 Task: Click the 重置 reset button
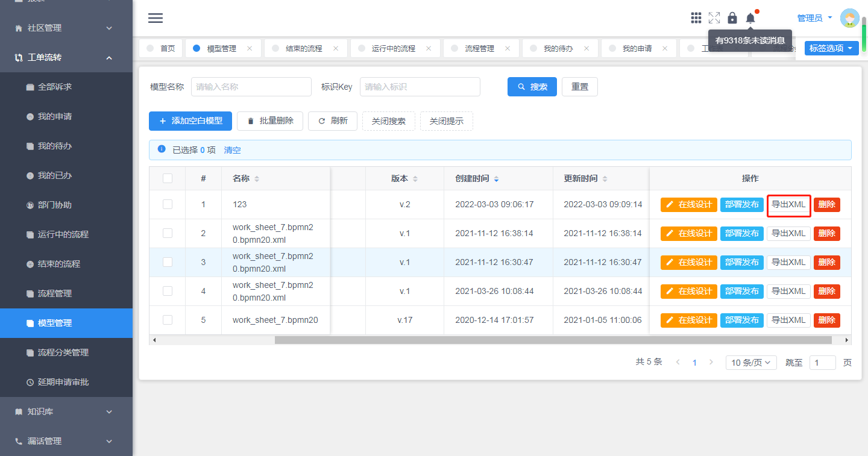coord(580,87)
